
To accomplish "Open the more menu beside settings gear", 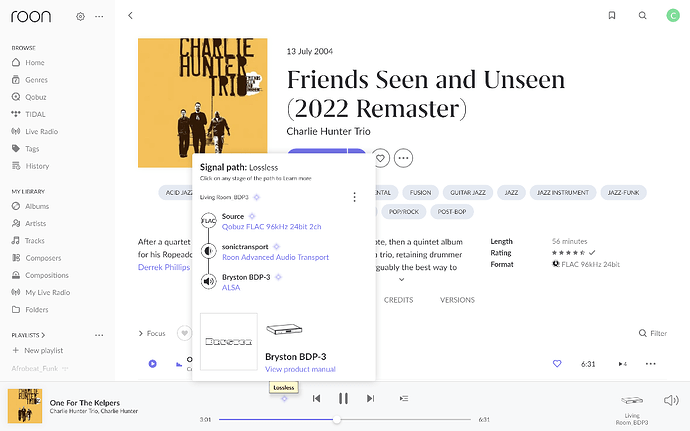I will pyautogui.click(x=99, y=16).
